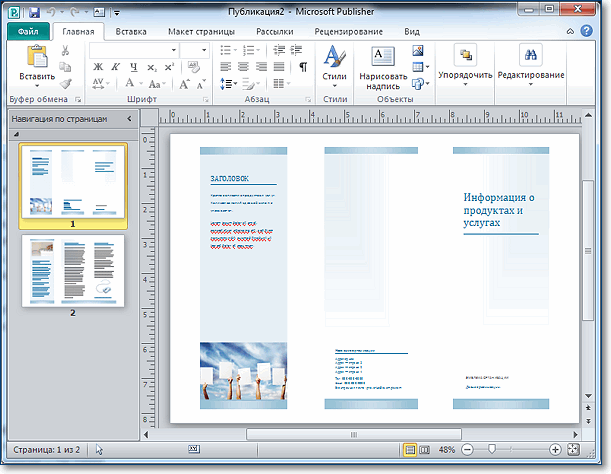Click the zoom in plus icon
The height and width of the screenshot is (474, 611).
pyautogui.click(x=555, y=450)
